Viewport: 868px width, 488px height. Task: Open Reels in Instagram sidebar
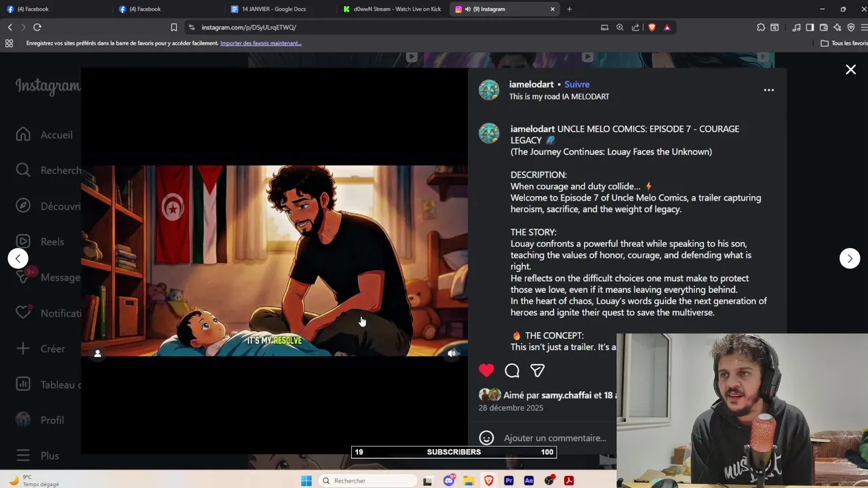pyautogui.click(x=40, y=242)
